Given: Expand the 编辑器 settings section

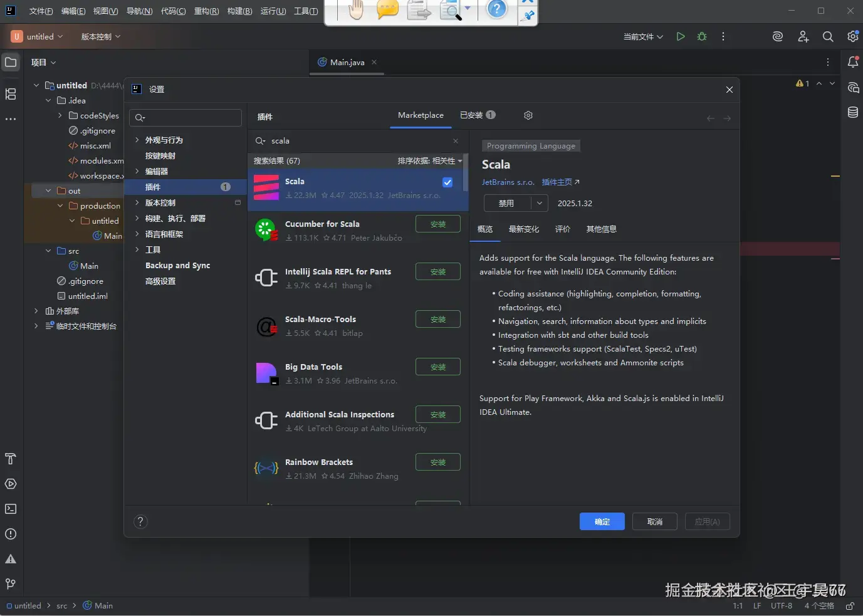Looking at the screenshot, I should 137,171.
